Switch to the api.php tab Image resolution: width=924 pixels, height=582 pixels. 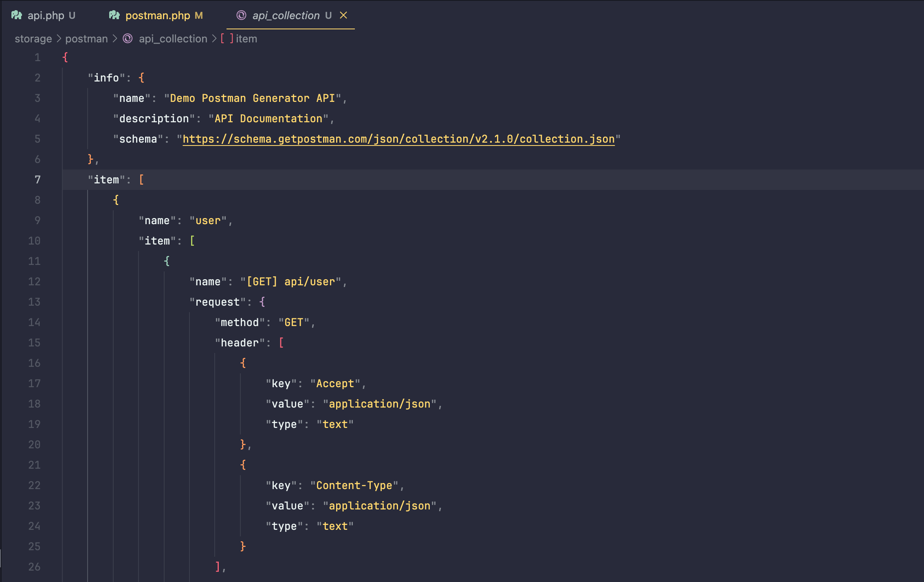(x=43, y=15)
